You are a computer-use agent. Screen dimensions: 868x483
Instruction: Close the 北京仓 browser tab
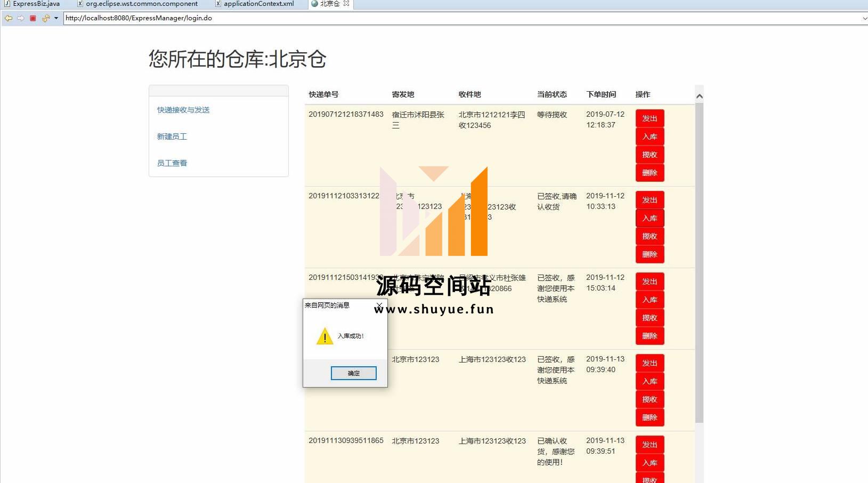coord(346,3)
